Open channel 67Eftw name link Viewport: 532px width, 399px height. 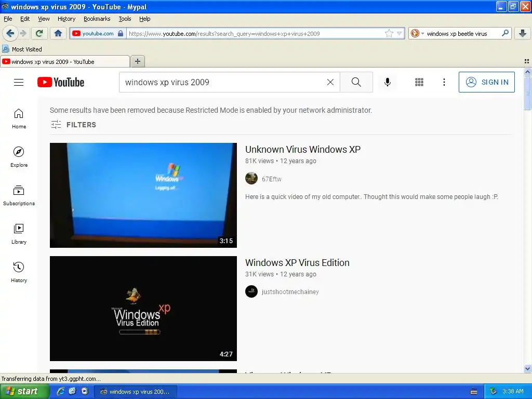pyautogui.click(x=271, y=179)
